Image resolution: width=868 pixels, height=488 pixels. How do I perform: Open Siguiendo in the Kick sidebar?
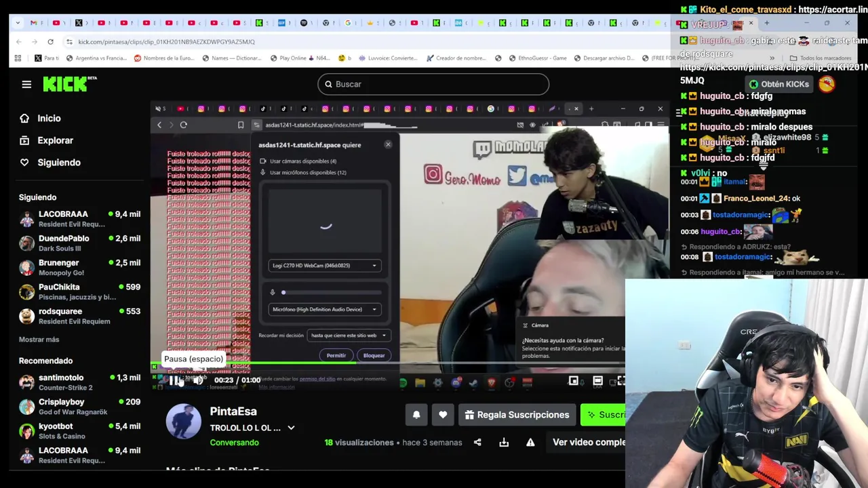50,162
